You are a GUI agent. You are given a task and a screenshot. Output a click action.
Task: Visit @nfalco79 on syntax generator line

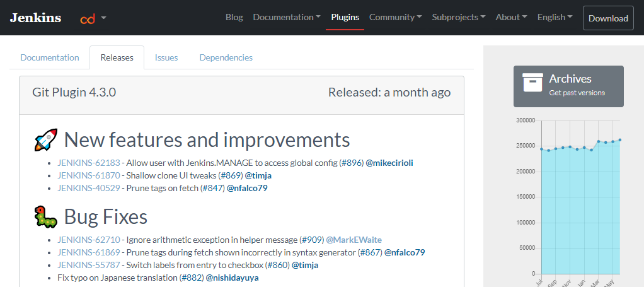pyautogui.click(x=405, y=252)
